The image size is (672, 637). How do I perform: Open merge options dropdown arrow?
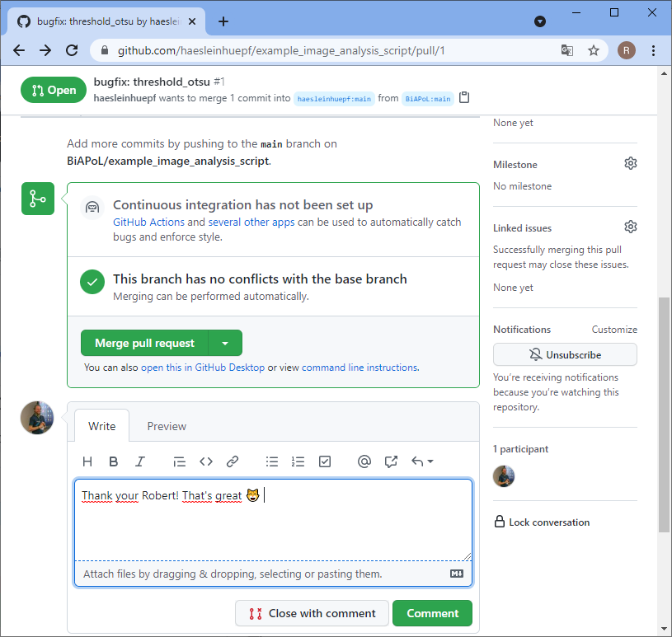click(x=225, y=343)
